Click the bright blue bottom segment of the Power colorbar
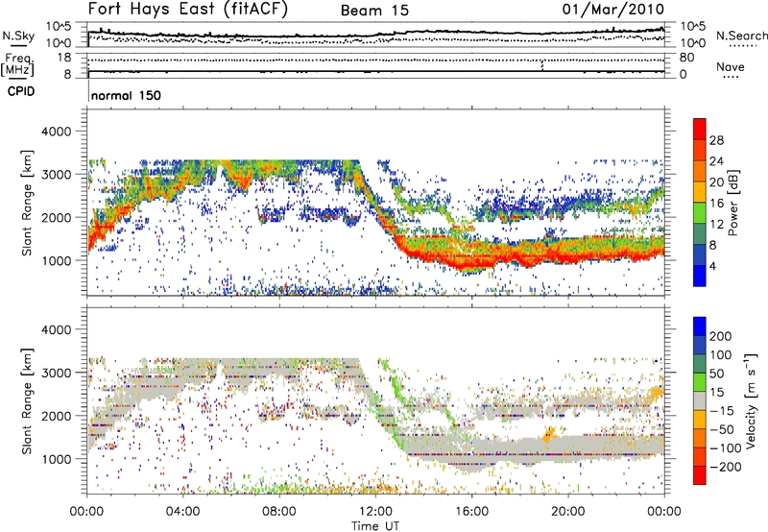 pos(700,276)
